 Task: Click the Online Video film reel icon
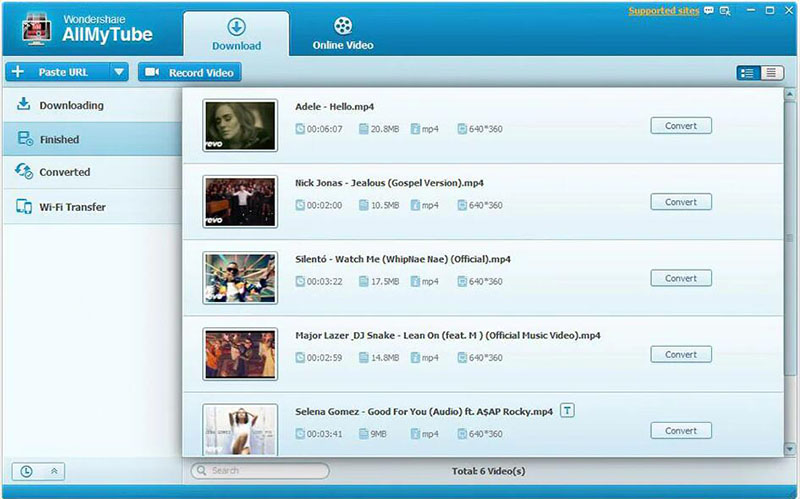coord(343,26)
